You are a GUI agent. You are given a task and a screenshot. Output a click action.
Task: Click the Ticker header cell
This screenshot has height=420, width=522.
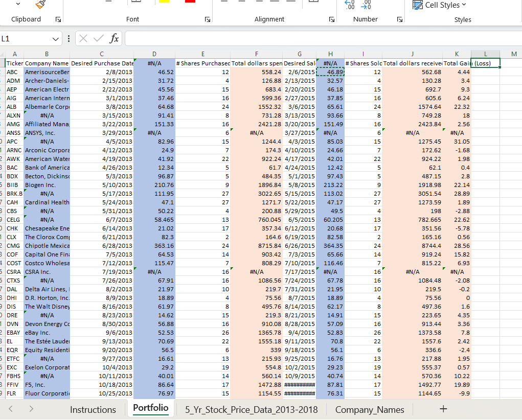pos(15,63)
